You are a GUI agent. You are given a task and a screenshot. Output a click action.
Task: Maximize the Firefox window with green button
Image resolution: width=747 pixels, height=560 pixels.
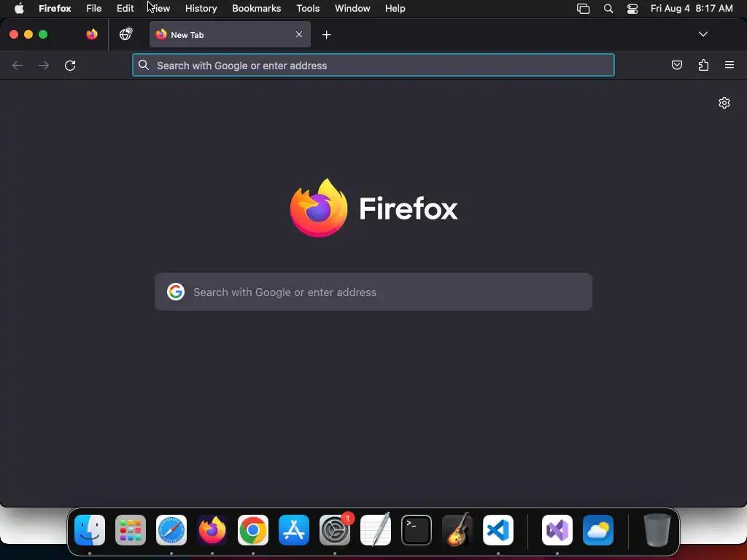pyautogui.click(x=43, y=34)
